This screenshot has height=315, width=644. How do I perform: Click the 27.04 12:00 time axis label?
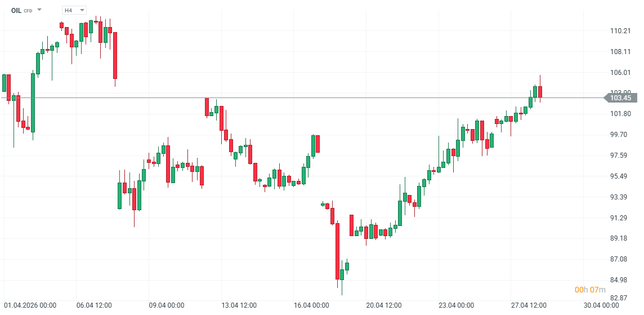pos(529,305)
